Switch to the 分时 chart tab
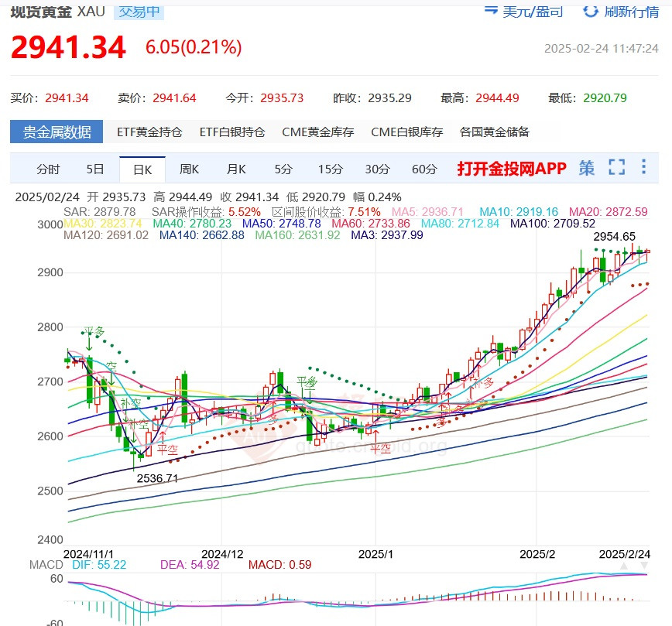The height and width of the screenshot is (626, 672). click(48, 169)
